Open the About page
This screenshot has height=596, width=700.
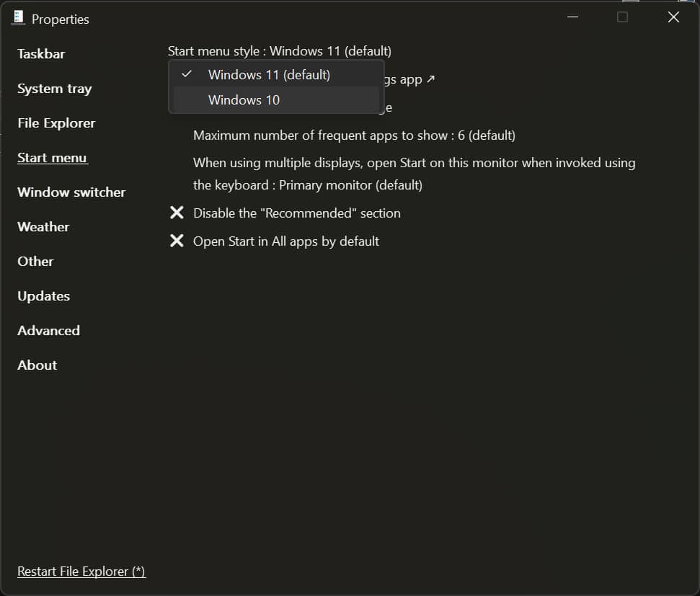[x=37, y=365]
